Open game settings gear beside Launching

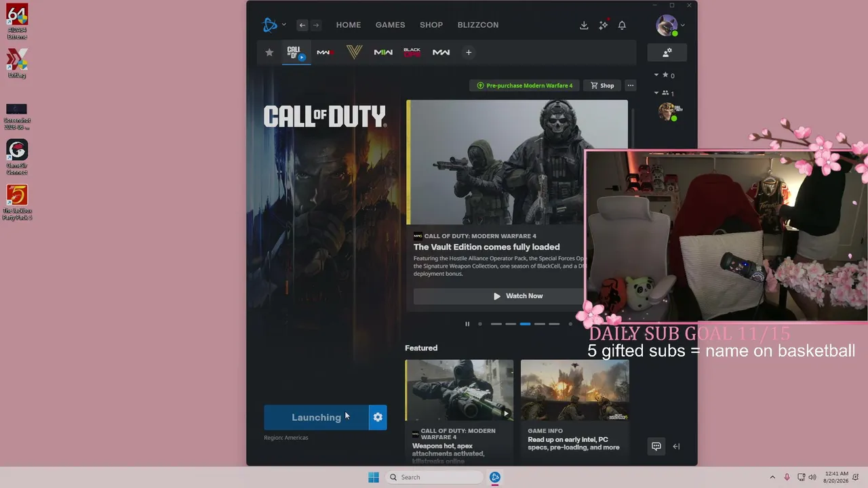click(378, 418)
